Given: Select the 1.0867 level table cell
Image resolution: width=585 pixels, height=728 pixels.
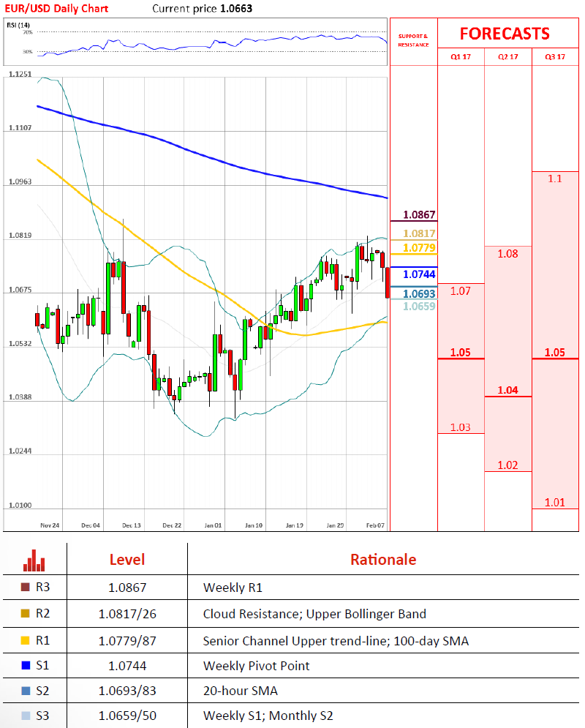Looking at the screenshot, I should coord(127,588).
